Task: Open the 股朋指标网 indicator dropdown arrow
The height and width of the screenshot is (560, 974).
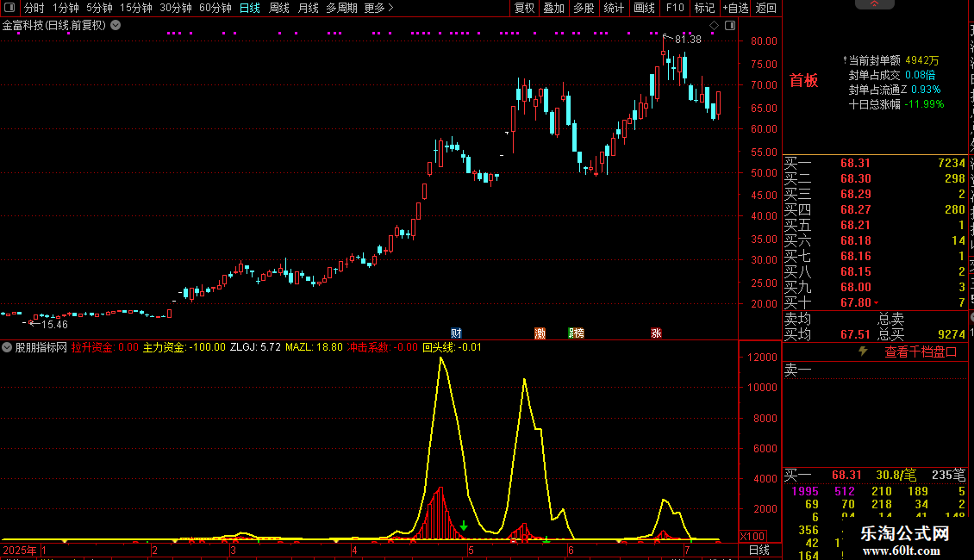Action: pyautogui.click(x=7, y=348)
